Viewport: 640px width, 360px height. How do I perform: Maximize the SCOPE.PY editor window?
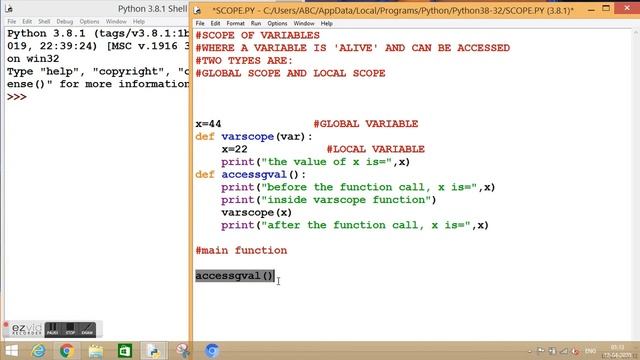(x=606, y=9)
